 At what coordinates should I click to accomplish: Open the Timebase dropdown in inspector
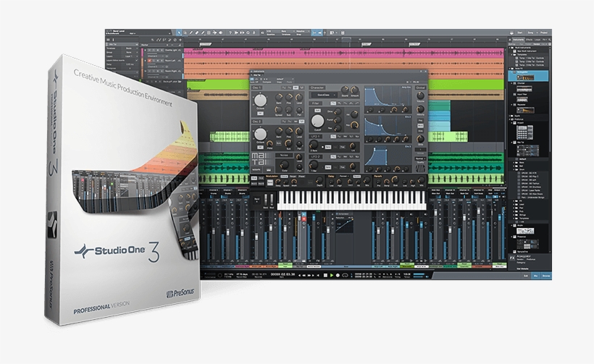click(x=130, y=48)
